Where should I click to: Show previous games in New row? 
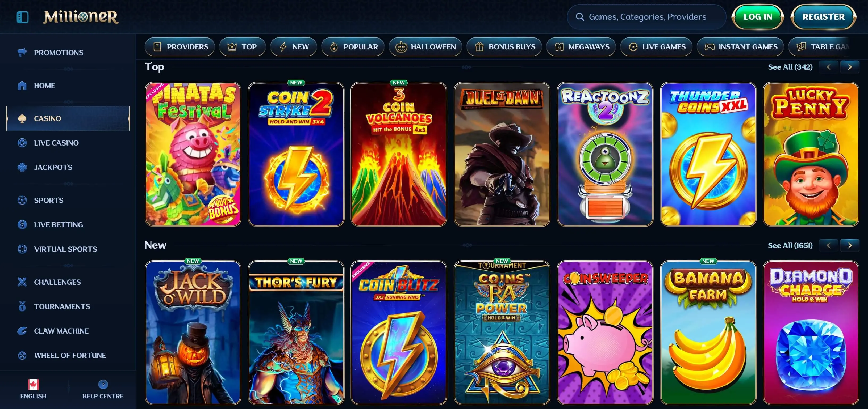(x=828, y=245)
